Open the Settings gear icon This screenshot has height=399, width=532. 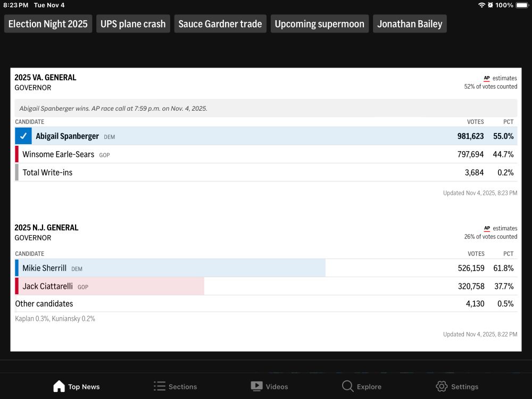point(442,386)
